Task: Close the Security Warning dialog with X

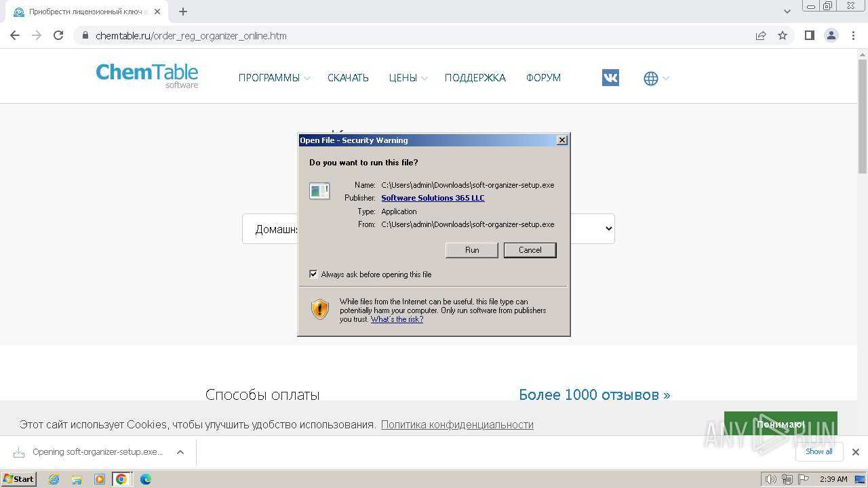Action: point(561,140)
